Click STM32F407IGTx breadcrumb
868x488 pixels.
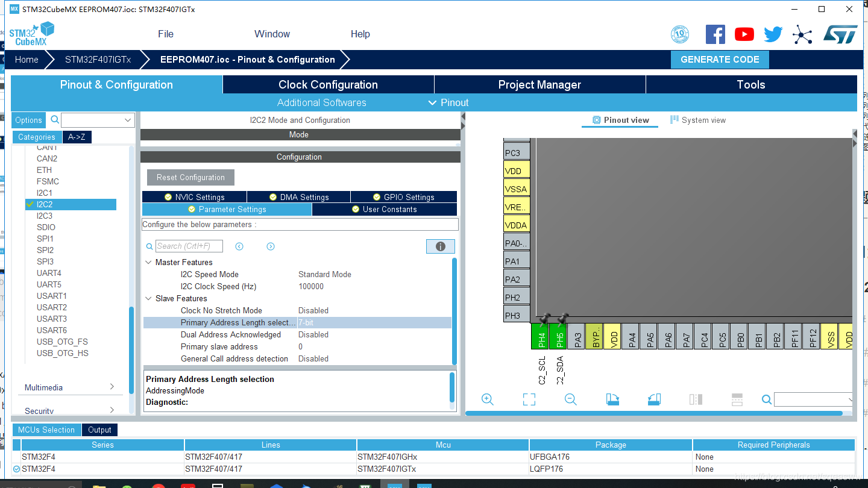pos(98,60)
